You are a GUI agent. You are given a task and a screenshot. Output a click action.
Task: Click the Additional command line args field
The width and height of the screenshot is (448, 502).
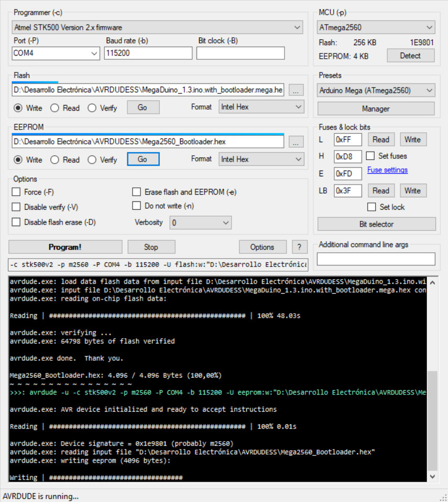376,259
